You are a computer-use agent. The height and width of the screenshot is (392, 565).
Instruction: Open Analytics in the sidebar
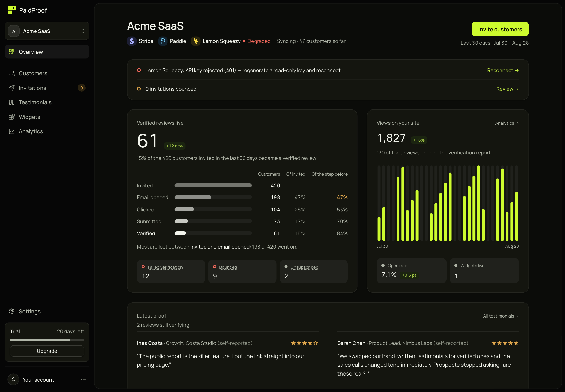point(47,131)
